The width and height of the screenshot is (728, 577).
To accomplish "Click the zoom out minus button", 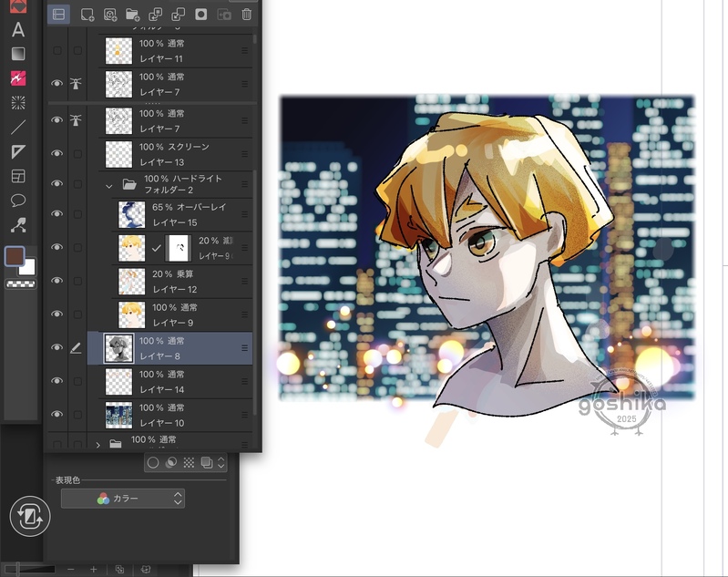I will tap(70, 569).
